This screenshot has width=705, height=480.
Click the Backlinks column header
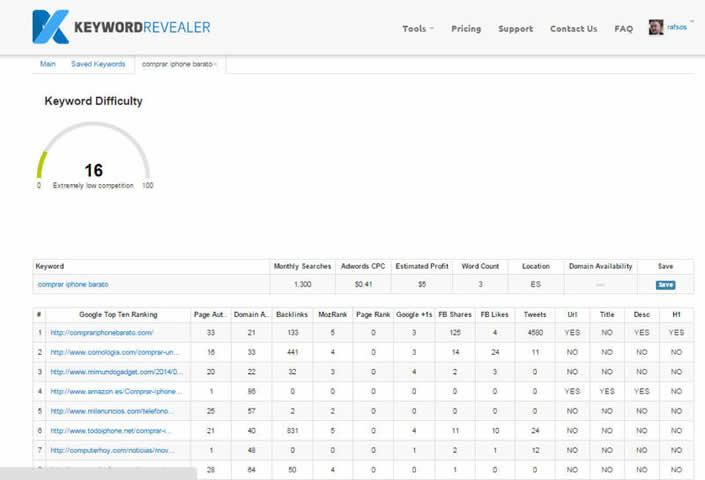pos(292,315)
